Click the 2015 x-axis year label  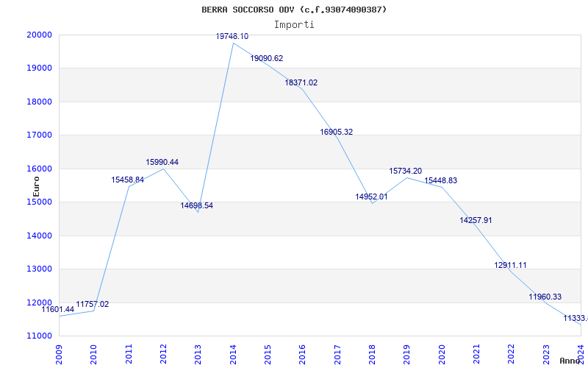268,355
